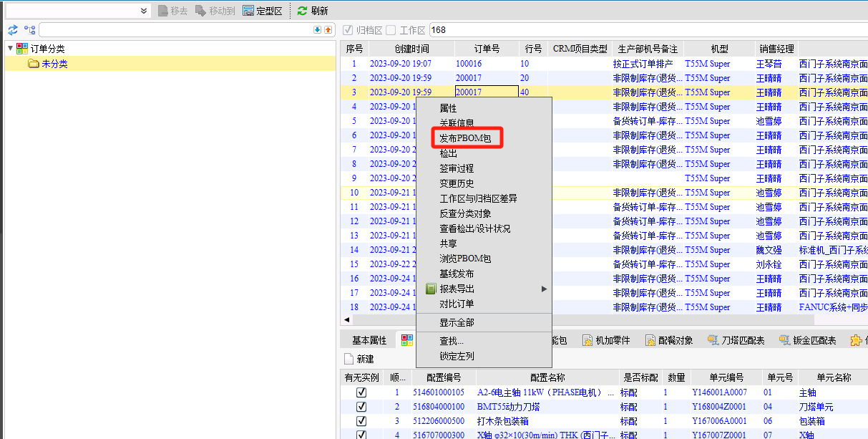Click the 新建 new document icon

[349, 359]
